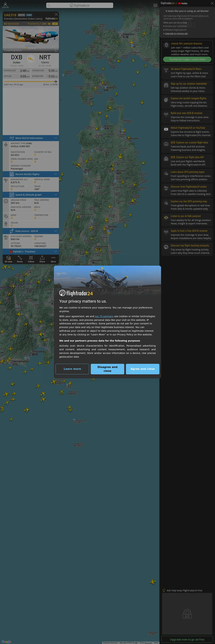Viewport: 215px width, 644px height.
Task: Open Explore our live GPS jamming map
Action: (187, 205)
